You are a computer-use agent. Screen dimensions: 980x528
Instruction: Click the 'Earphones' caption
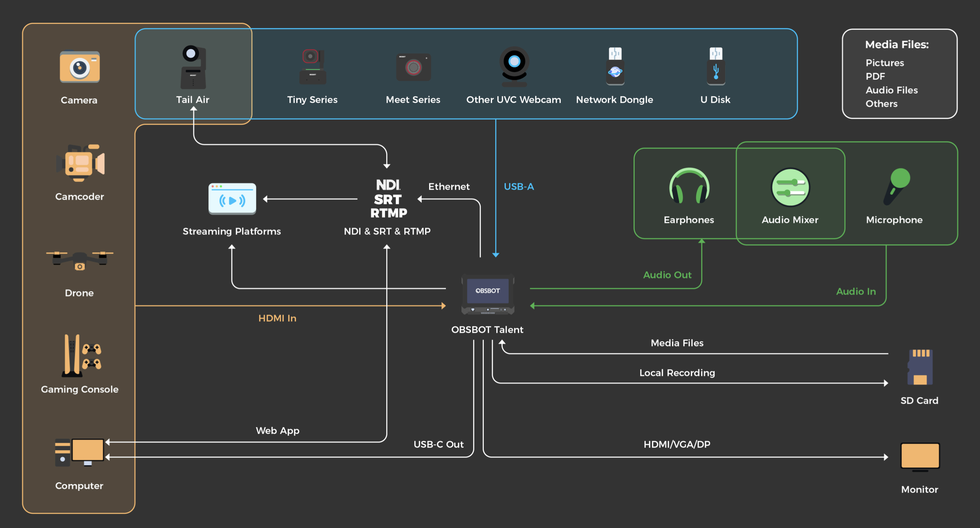tap(689, 220)
